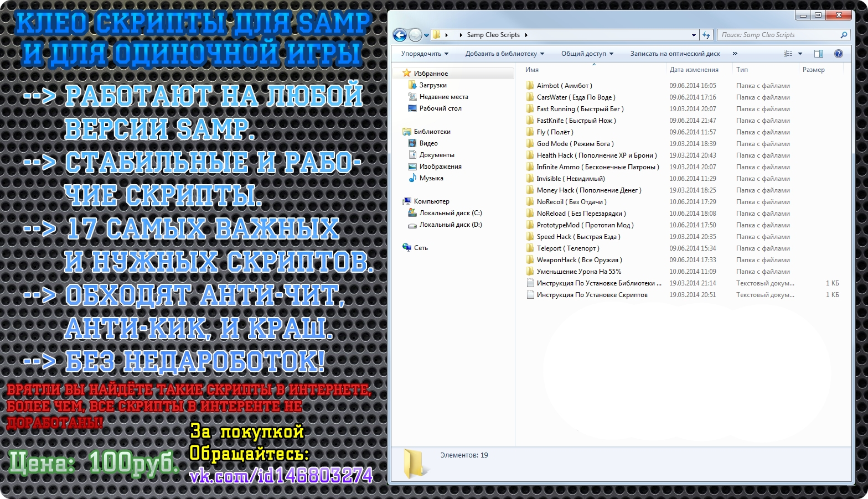Open the view options dropdown arrow
This screenshot has height=499, width=868.
coord(800,54)
